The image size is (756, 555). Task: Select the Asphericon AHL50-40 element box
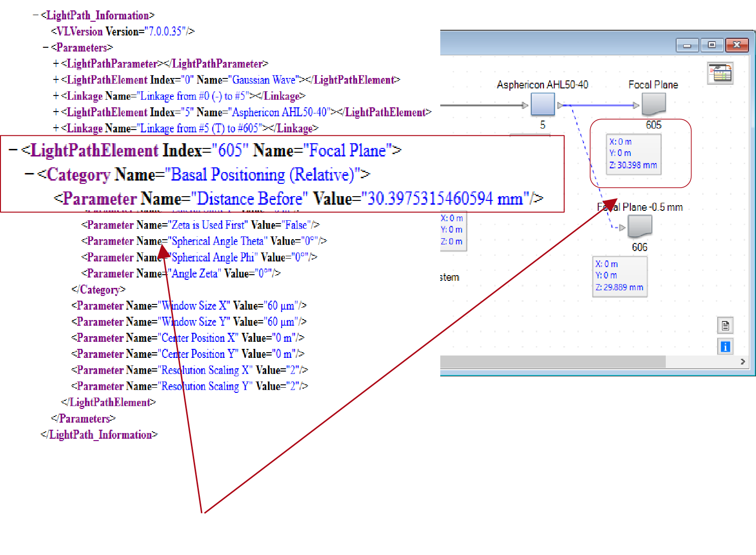tap(542, 104)
